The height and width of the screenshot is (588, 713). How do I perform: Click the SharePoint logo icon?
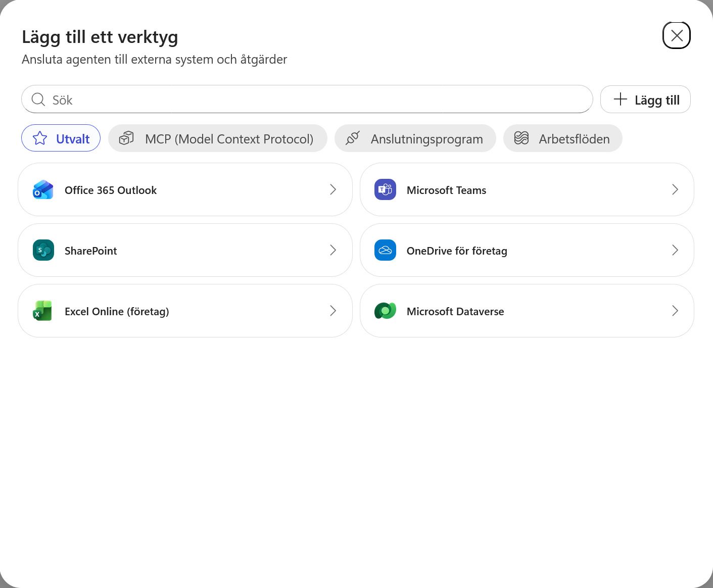(x=43, y=251)
